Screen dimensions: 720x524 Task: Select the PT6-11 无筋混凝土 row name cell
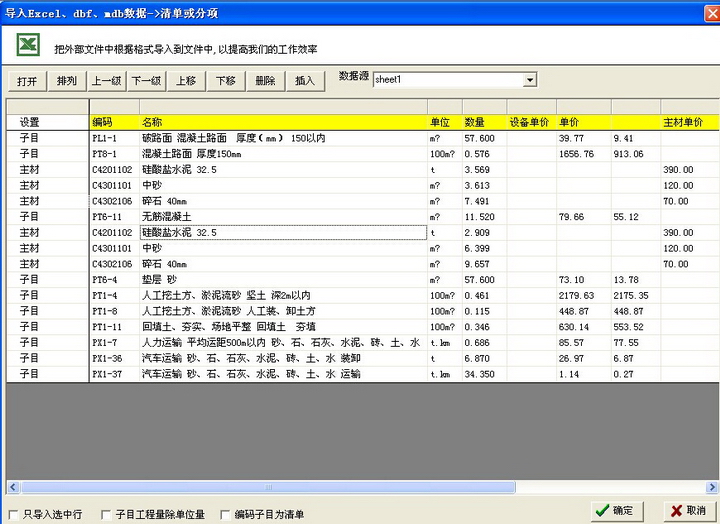pyautogui.click(x=282, y=216)
